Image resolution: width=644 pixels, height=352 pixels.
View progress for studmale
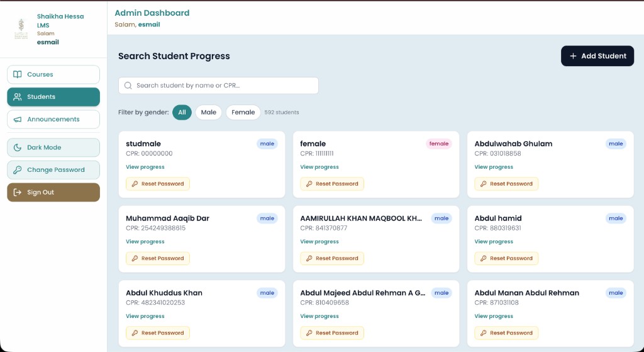[145, 167]
